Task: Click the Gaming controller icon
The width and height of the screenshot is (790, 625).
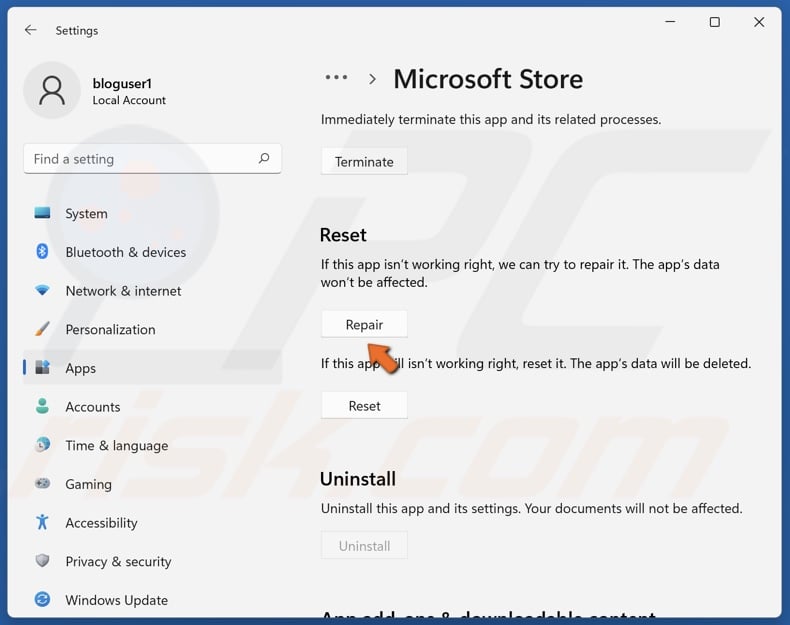Action: point(42,483)
